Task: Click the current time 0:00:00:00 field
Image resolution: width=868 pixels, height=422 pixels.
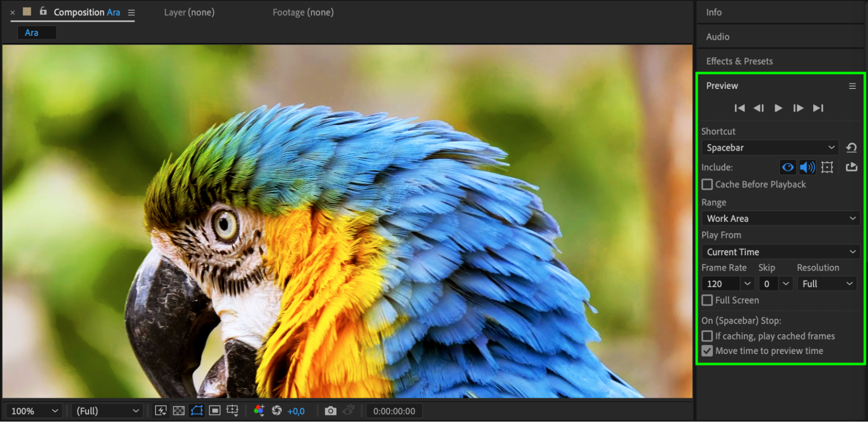Action: (394, 411)
